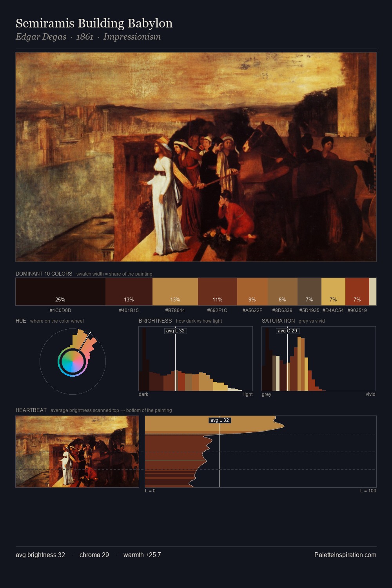392x588 pixels.
Task: Click the 'vivid' axis label under saturation
Action: coord(370,394)
